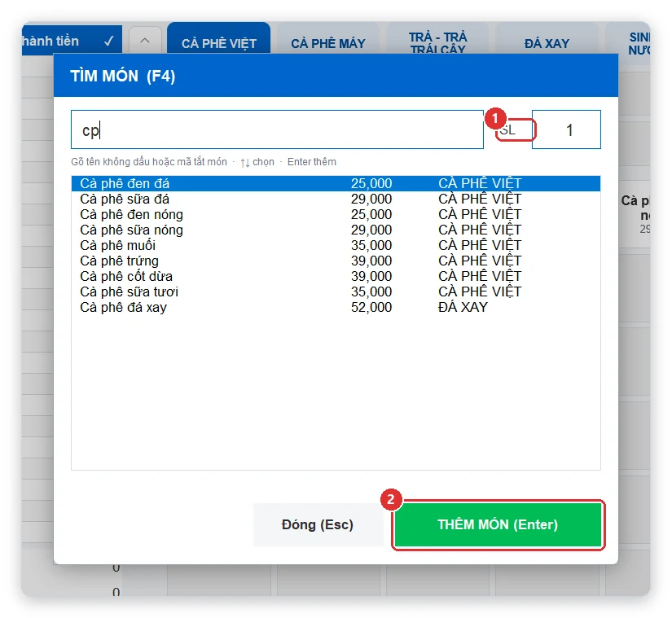Choose Cà phê đen nóng from results
The height and width of the screenshot is (618, 672).
(x=336, y=214)
